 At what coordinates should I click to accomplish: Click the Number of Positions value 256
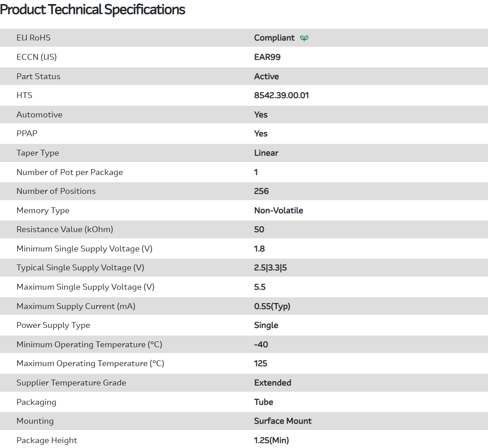click(261, 191)
